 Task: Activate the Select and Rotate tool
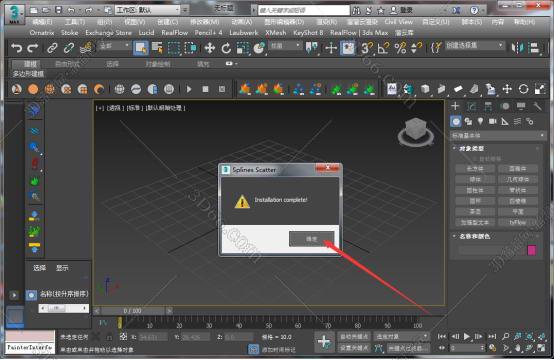tap(226, 48)
